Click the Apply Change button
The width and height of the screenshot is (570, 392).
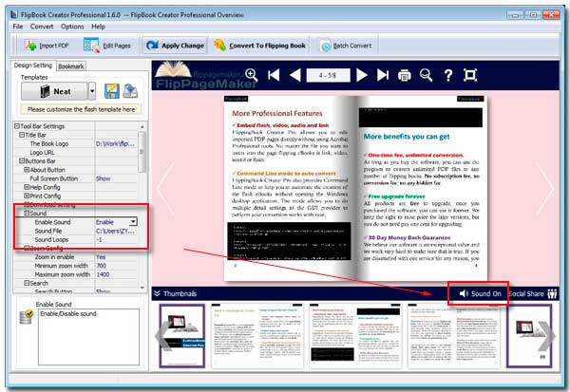click(x=175, y=46)
